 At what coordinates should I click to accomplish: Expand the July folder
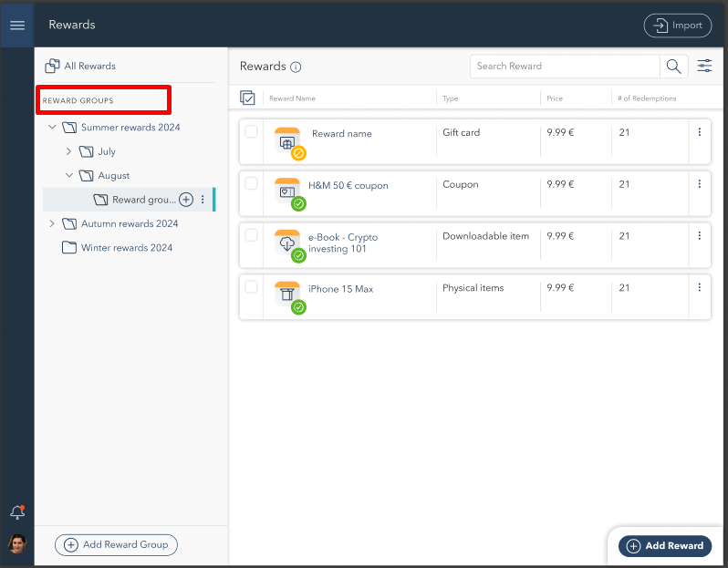(x=68, y=151)
